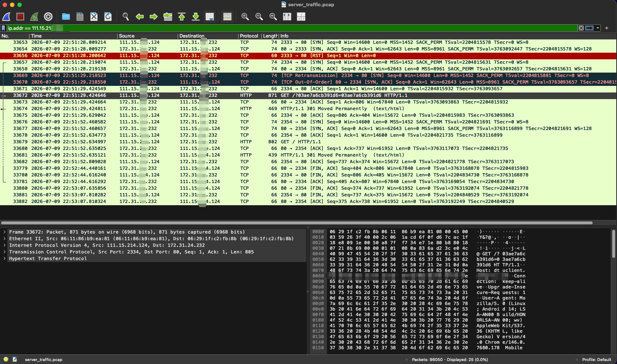This screenshot has width=617, height=364.
Task: Toggle auto-scroll during live capture
Action: pos(210,17)
